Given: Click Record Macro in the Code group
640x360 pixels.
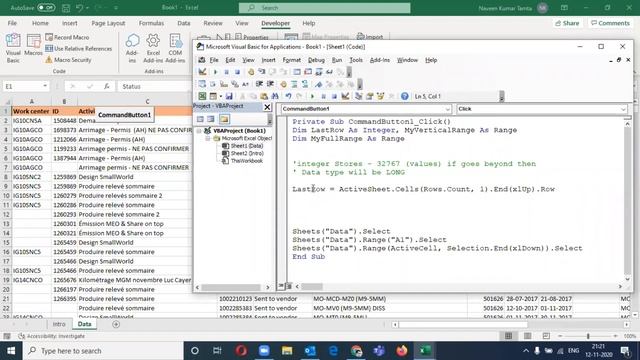Looking at the screenshot, I should [x=67, y=37].
